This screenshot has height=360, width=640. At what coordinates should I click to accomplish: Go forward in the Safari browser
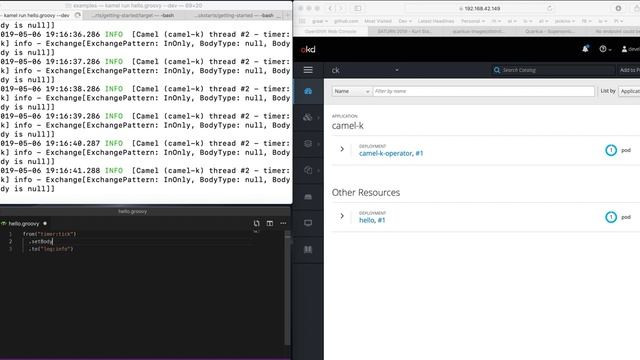pos(340,8)
